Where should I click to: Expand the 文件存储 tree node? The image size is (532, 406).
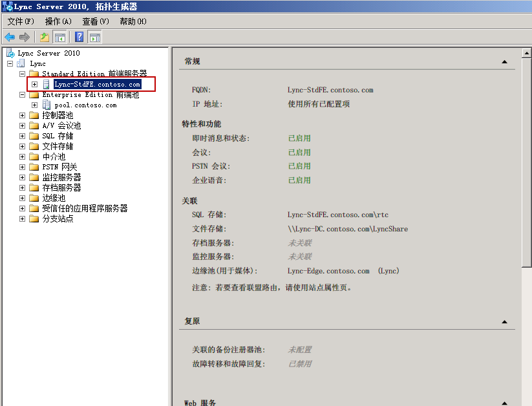23,146
